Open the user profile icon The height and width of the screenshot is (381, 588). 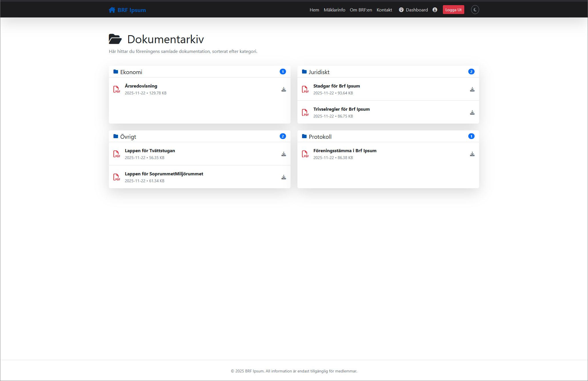click(435, 10)
